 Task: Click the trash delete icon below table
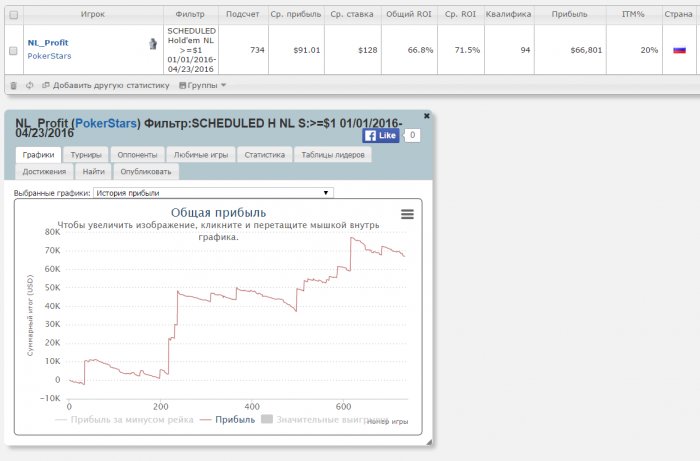(x=13, y=85)
